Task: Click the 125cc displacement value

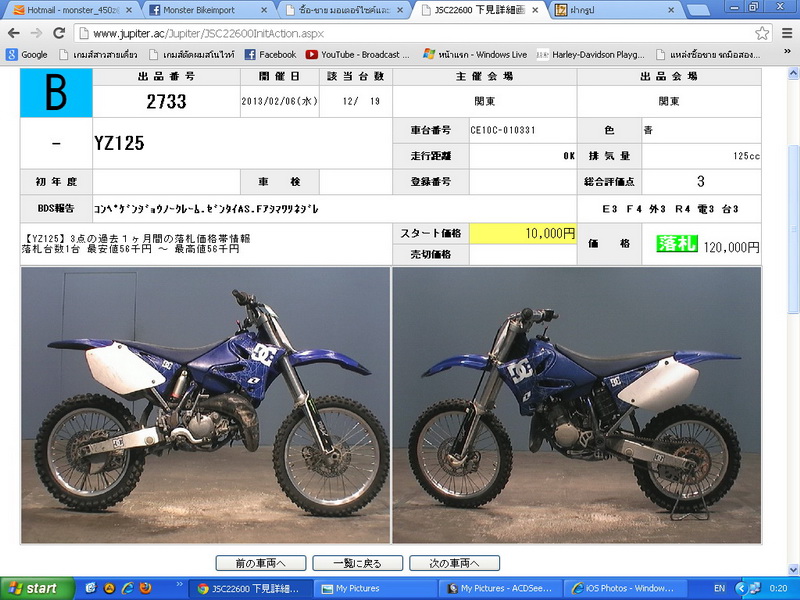Action: pos(746,156)
